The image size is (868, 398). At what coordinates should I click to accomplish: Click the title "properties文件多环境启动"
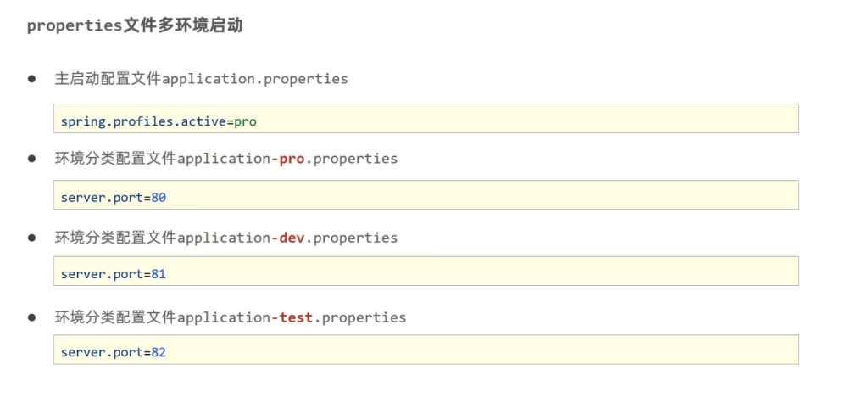pos(135,25)
